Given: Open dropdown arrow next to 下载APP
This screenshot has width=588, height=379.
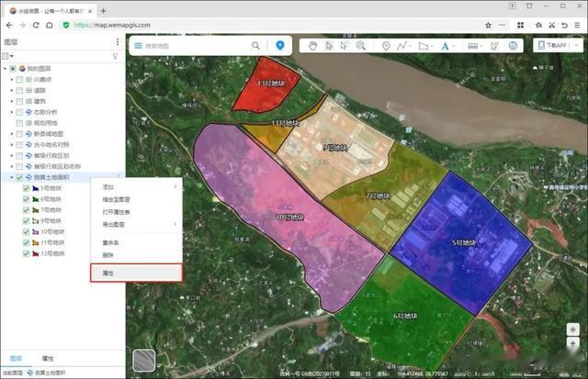Looking at the screenshot, I should pos(576,45).
